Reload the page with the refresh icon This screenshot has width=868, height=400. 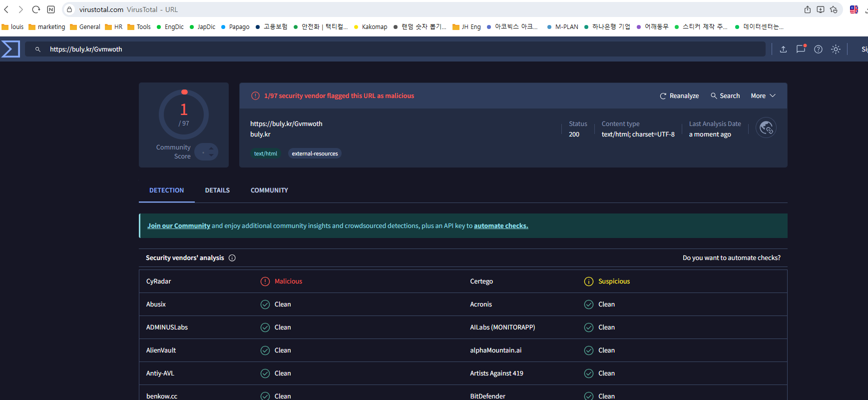click(35, 9)
